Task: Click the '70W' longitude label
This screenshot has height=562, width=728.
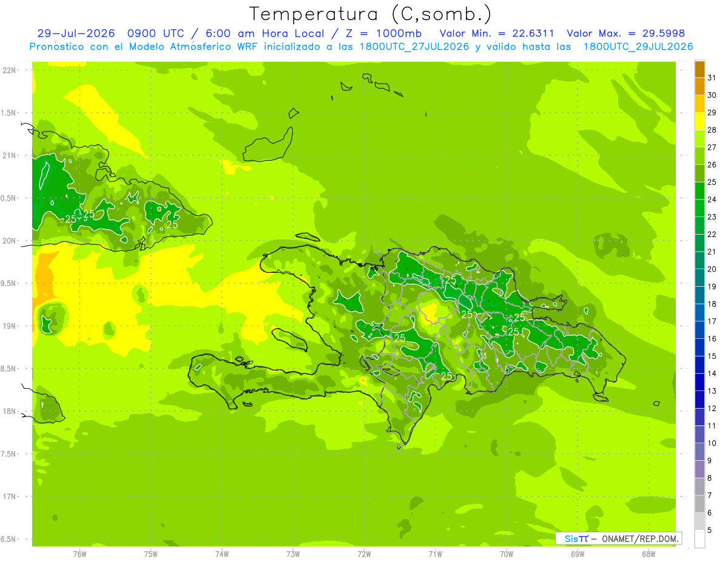Action: [507, 554]
